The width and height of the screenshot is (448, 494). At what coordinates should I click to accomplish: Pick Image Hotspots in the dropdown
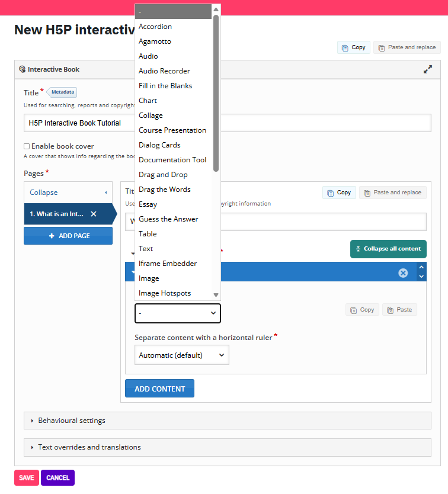coord(165,293)
